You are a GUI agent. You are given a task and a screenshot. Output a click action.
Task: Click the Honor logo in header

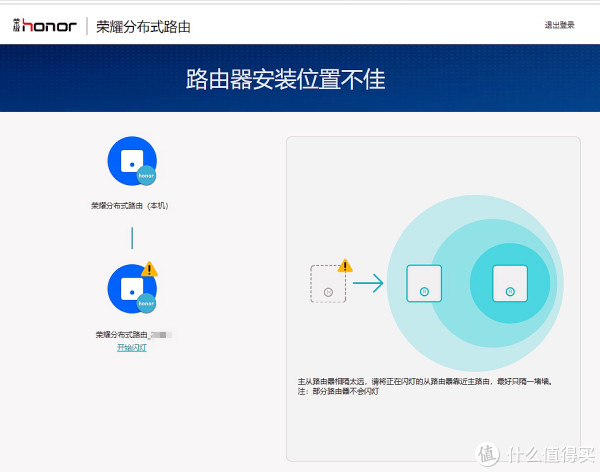pyautogui.click(x=45, y=26)
